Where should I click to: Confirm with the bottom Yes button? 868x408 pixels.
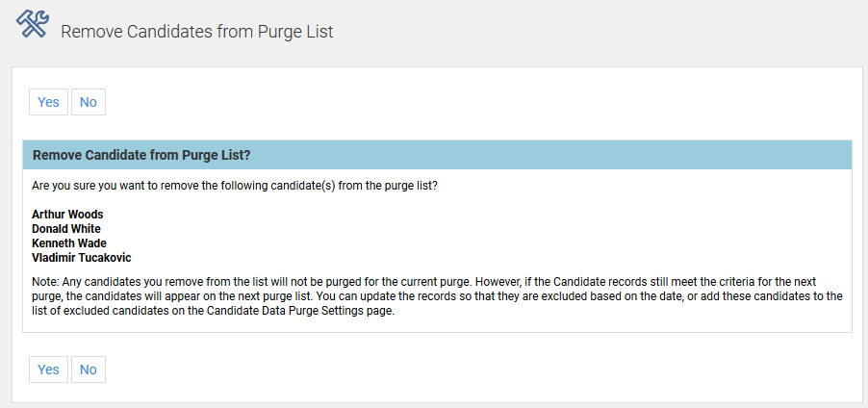click(x=48, y=370)
